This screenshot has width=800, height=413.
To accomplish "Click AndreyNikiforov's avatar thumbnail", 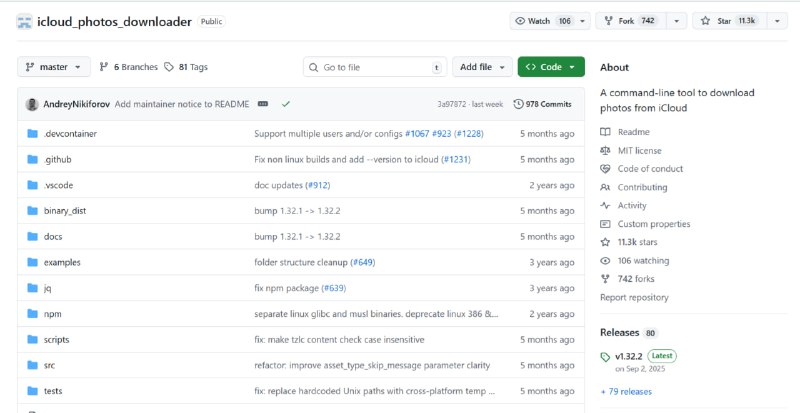I will tap(32, 104).
